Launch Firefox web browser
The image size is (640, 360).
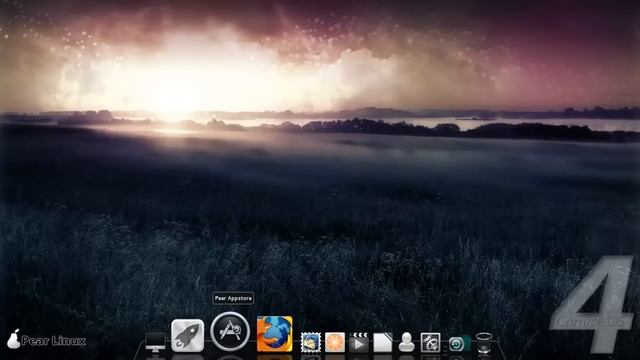(275, 333)
